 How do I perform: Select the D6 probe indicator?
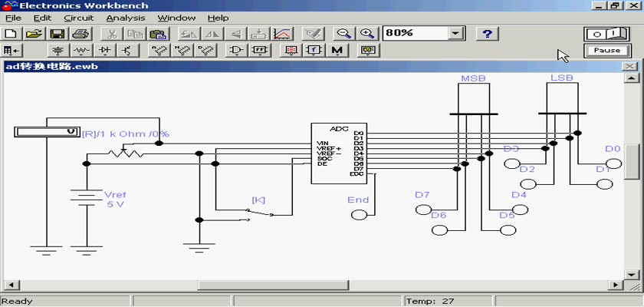(x=439, y=230)
